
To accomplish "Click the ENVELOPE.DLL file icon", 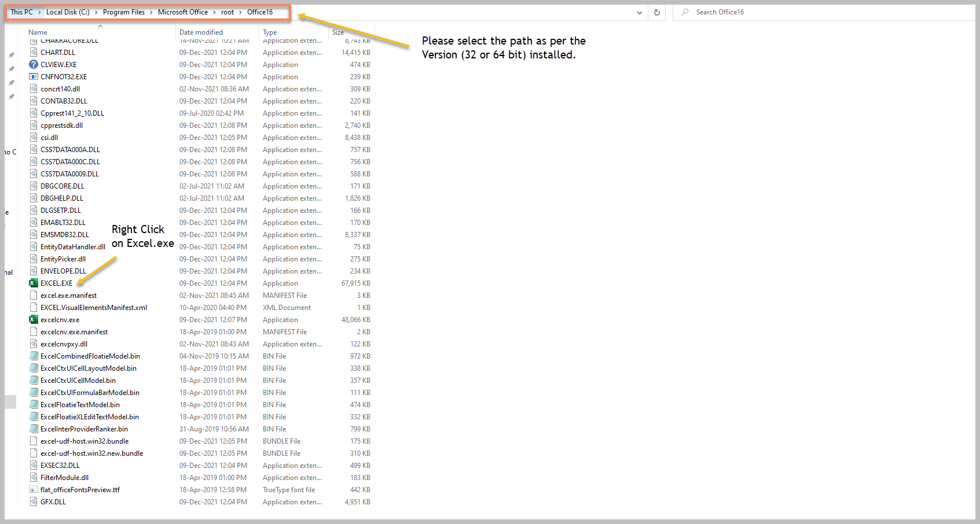I will [34, 271].
